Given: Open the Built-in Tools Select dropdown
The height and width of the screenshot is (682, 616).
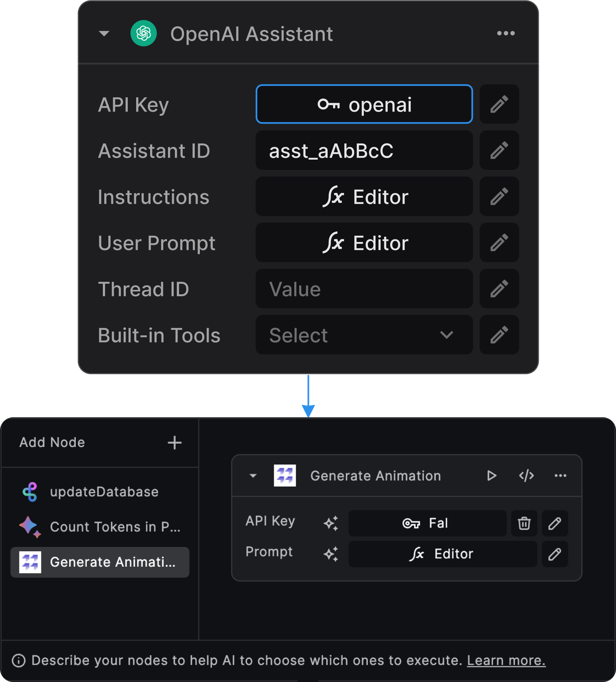Looking at the screenshot, I should tap(364, 335).
